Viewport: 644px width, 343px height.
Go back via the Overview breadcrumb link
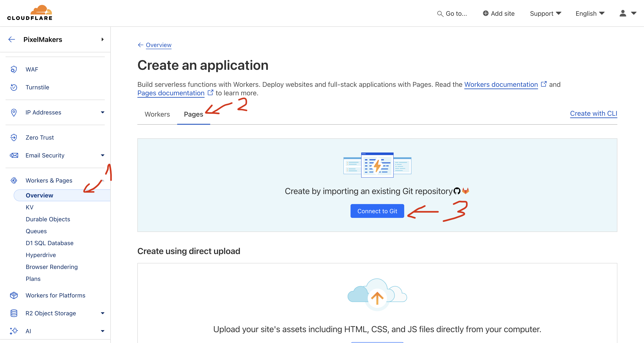coord(158,45)
